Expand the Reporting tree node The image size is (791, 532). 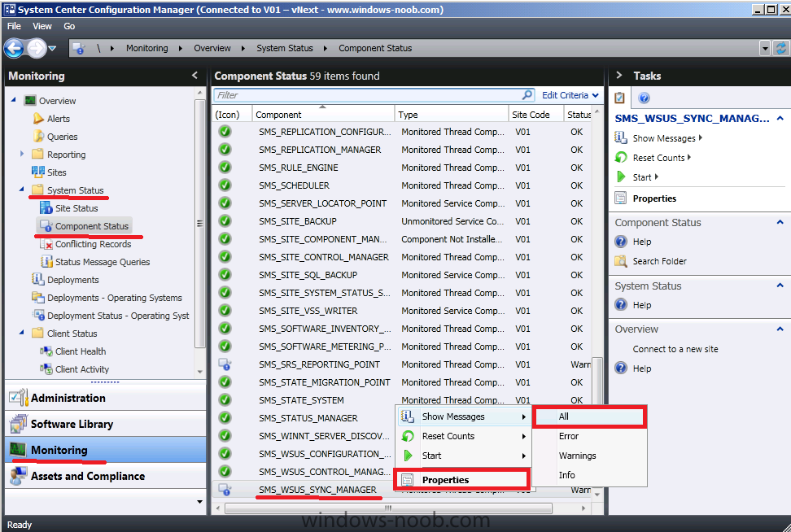coord(22,154)
